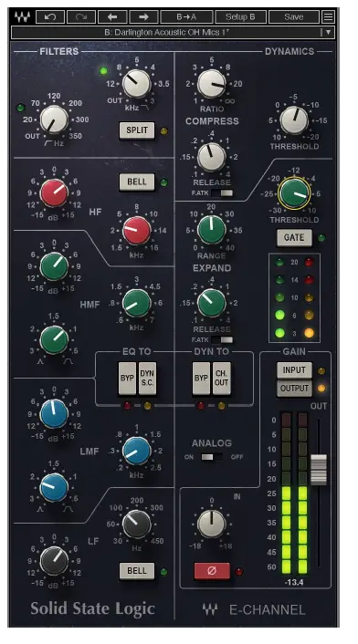Click the output gain fader handle

click(319, 470)
